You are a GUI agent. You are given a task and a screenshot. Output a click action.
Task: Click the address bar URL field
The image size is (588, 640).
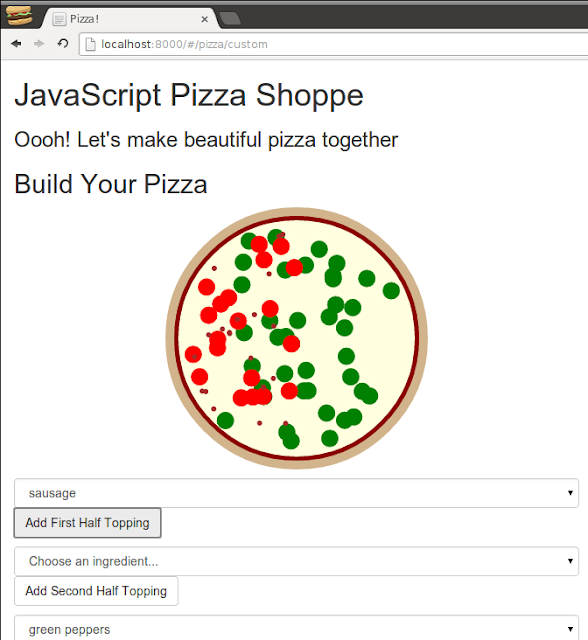(335, 44)
